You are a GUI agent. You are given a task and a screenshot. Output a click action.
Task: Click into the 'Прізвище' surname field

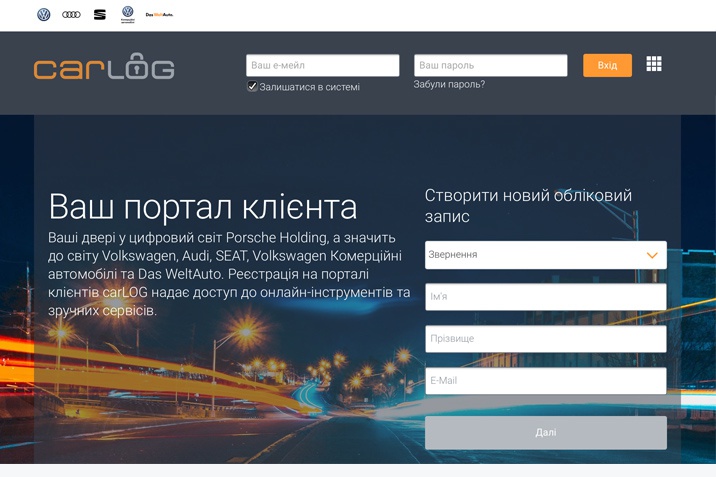tap(546, 339)
